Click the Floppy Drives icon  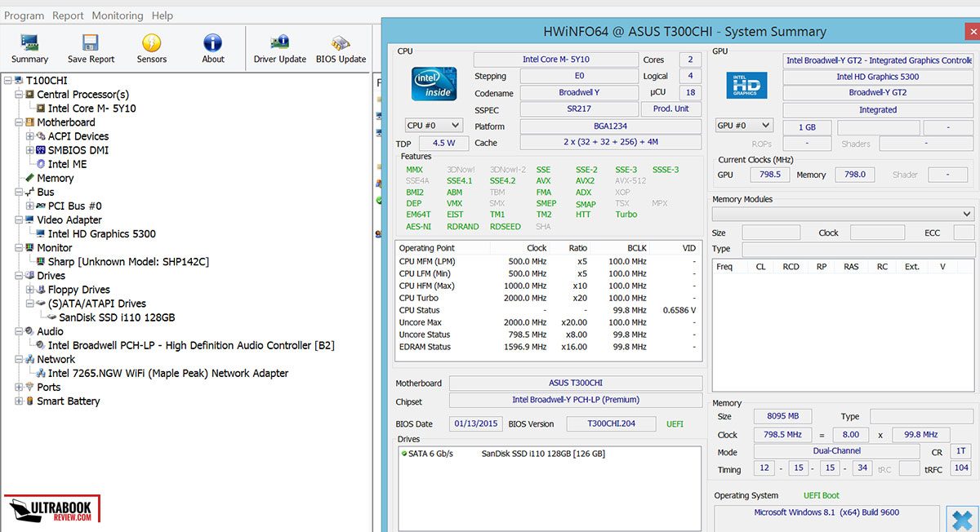(x=41, y=290)
